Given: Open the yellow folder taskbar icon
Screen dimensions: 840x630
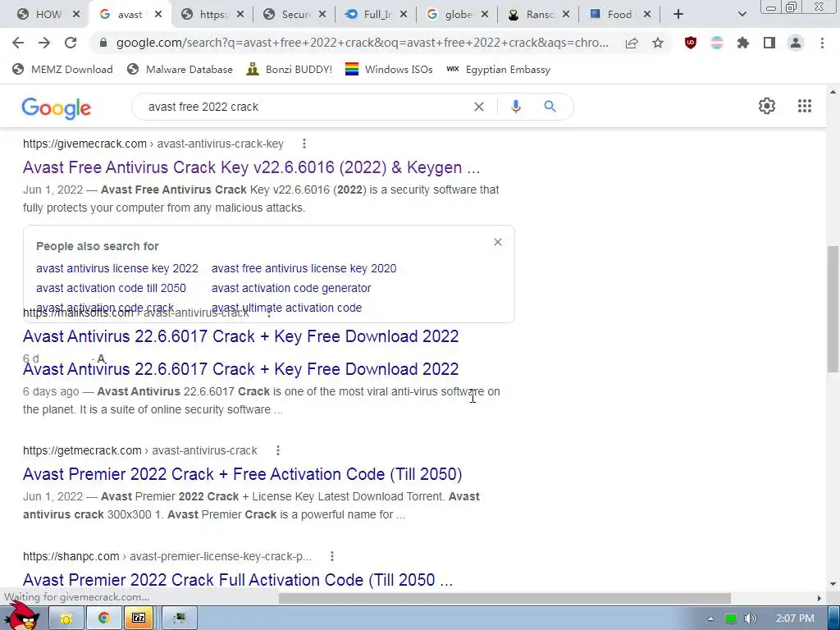Looking at the screenshot, I should click(66, 619).
